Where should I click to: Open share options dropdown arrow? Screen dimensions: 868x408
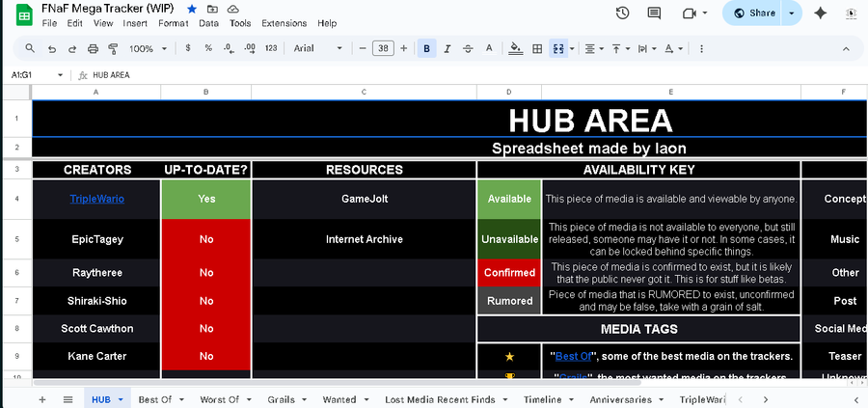click(792, 13)
